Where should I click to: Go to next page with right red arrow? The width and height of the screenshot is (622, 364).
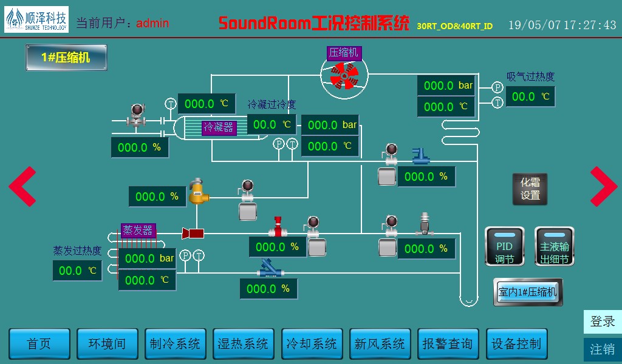pos(603,186)
